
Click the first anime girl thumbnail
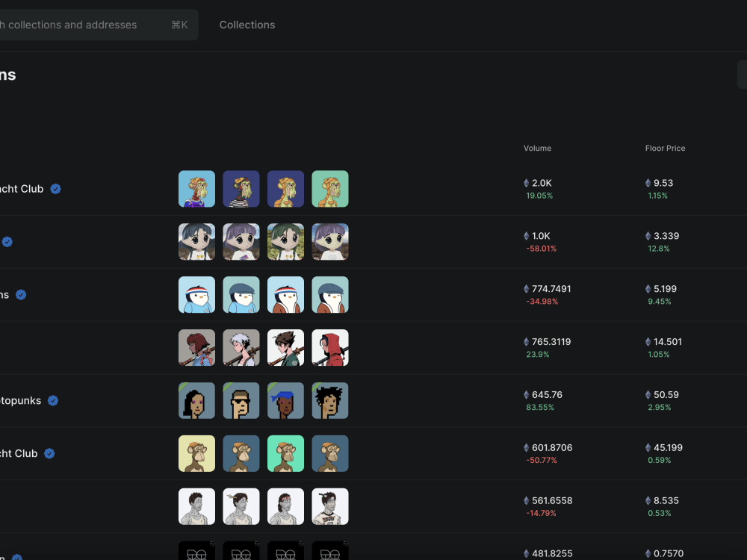coord(196,242)
